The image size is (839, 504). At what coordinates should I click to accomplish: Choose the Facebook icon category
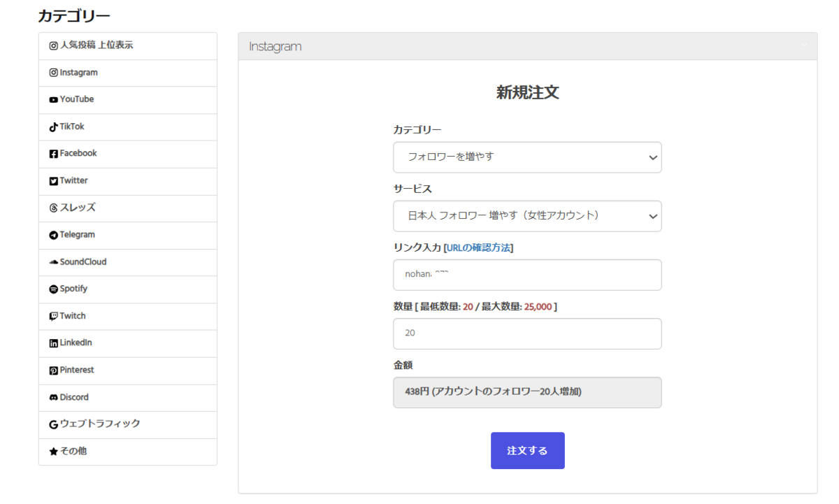[x=54, y=154]
